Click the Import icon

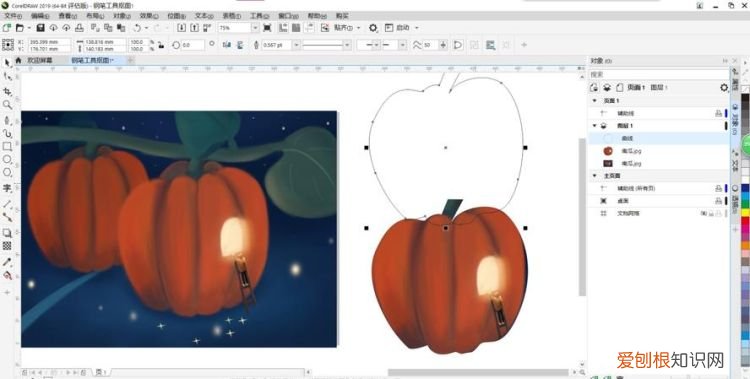point(182,28)
